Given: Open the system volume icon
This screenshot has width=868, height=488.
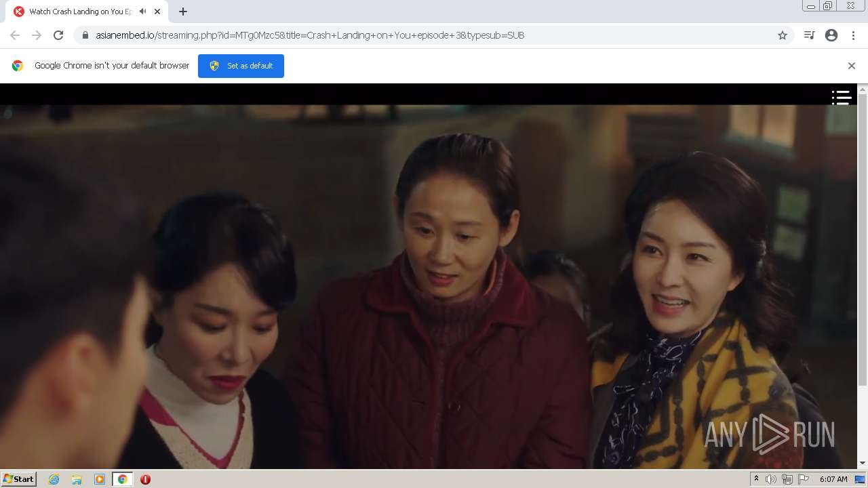Looking at the screenshot, I should coord(771,479).
